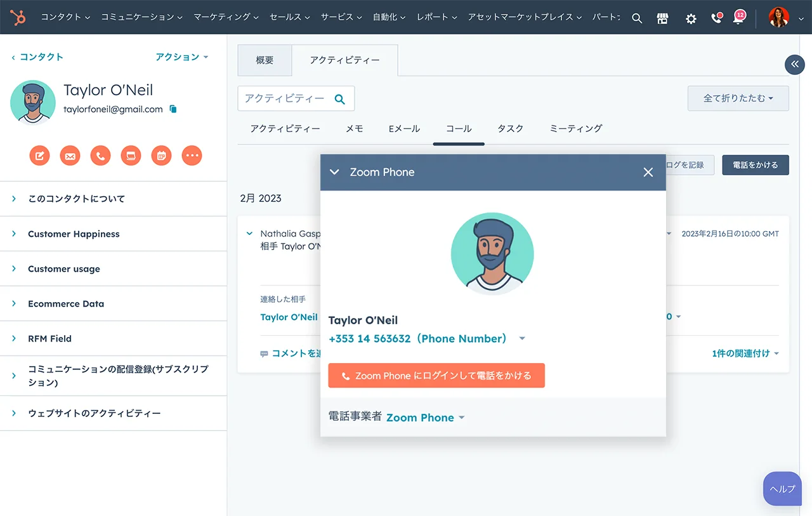This screenshot has height=516, width=812.
Task: Open the user avatar account menu
Action: tap(786, 18)
